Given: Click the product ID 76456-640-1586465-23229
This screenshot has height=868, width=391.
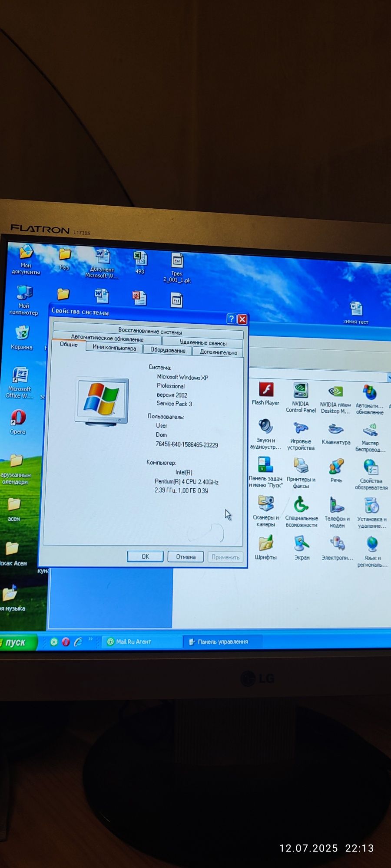Looking at the screenshot, I should [187, 445].
